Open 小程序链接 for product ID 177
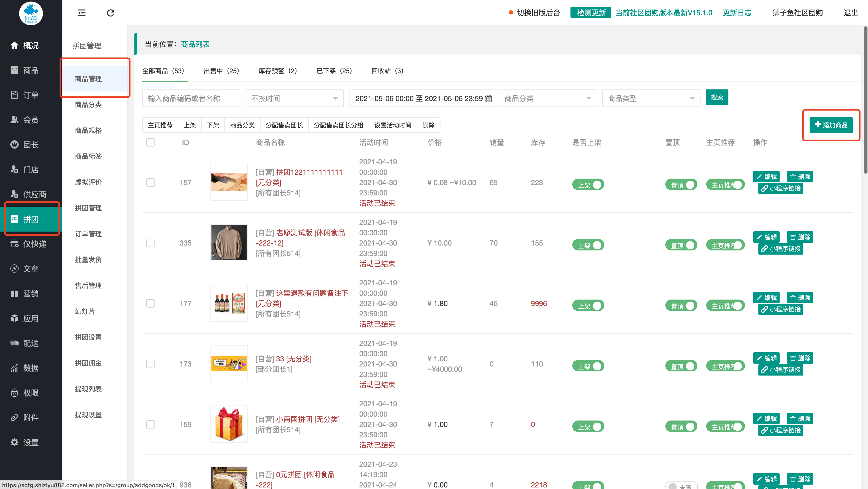 781,309
